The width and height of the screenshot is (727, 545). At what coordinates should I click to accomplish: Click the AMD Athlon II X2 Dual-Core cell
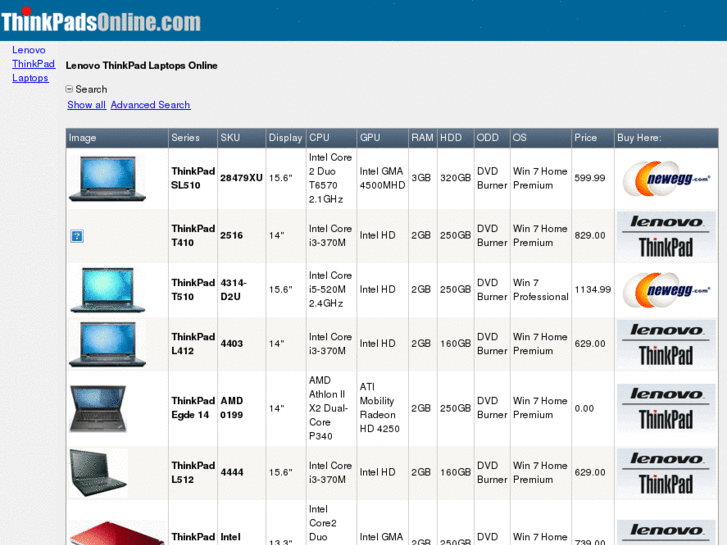click(x=332, y=408)
